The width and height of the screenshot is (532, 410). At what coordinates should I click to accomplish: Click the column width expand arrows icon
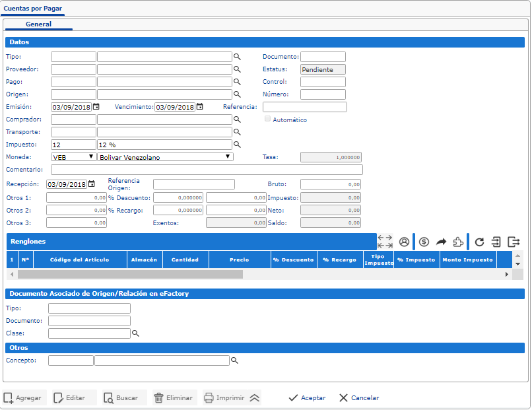(385, 242)
